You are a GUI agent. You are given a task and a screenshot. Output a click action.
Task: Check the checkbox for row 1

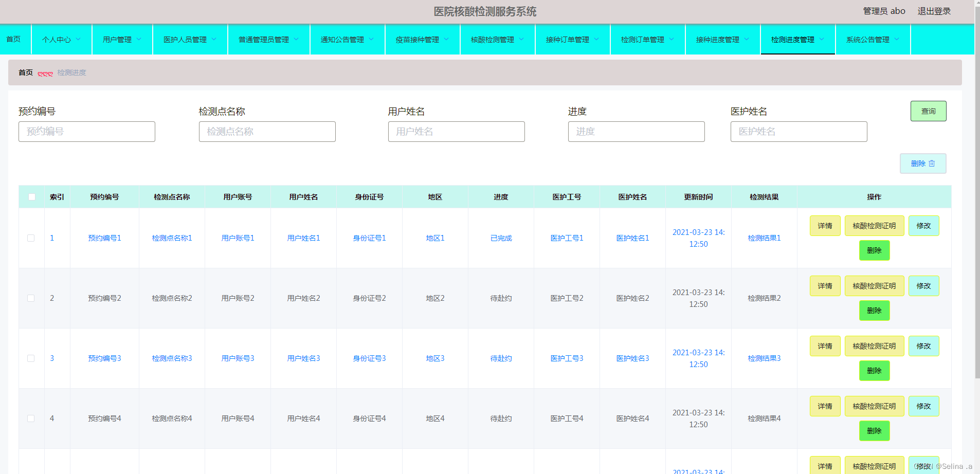click(31, 238)
